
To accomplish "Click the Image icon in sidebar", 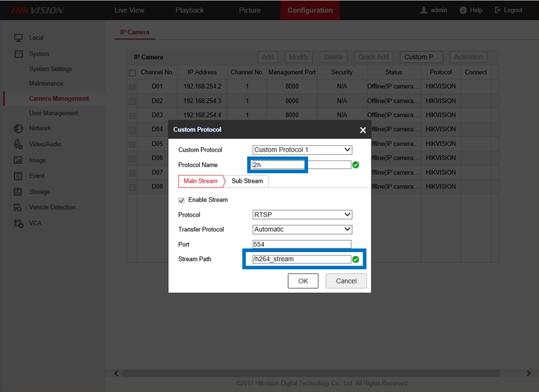I will [18, 160].
